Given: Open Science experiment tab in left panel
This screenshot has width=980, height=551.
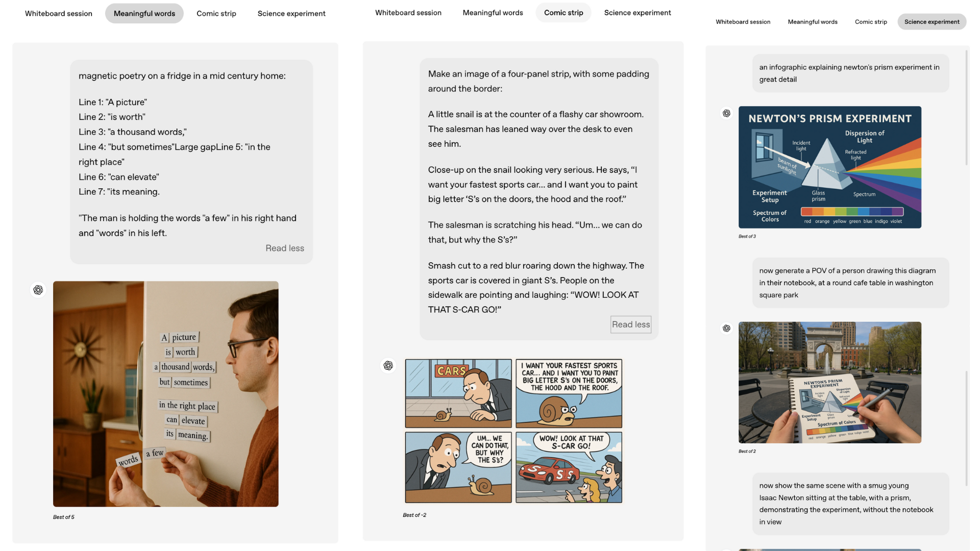Looking at the screenshot, I should point(291,13).
